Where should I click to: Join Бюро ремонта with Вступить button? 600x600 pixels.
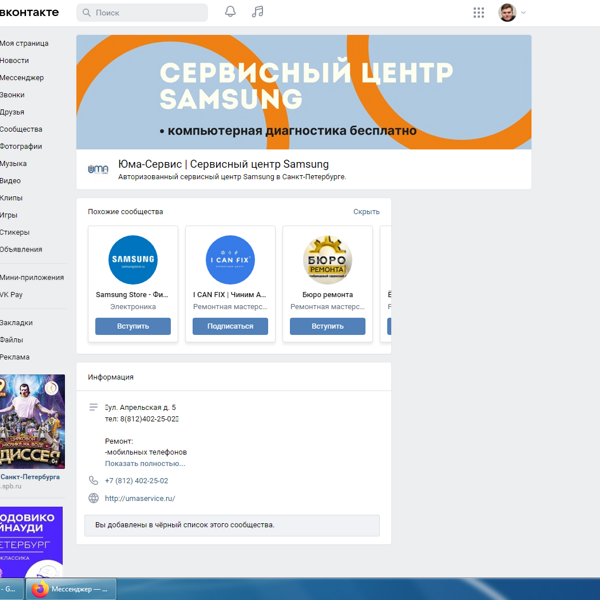pos(327,326)
